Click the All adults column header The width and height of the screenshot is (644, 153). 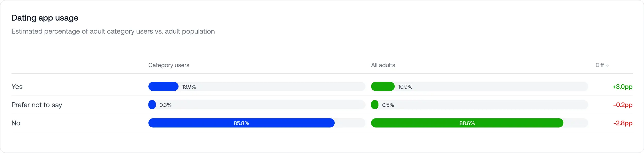pyautogui.click(x=383, y=65)
